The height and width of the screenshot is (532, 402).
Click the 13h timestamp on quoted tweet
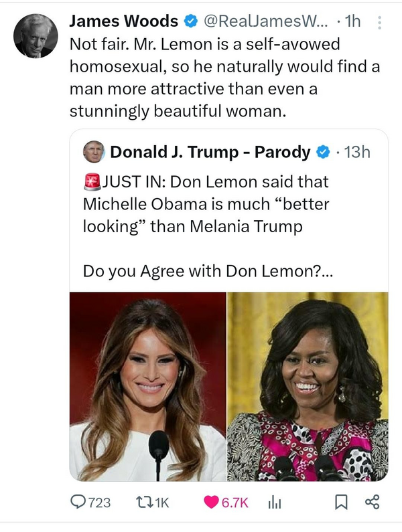(356, 152)
